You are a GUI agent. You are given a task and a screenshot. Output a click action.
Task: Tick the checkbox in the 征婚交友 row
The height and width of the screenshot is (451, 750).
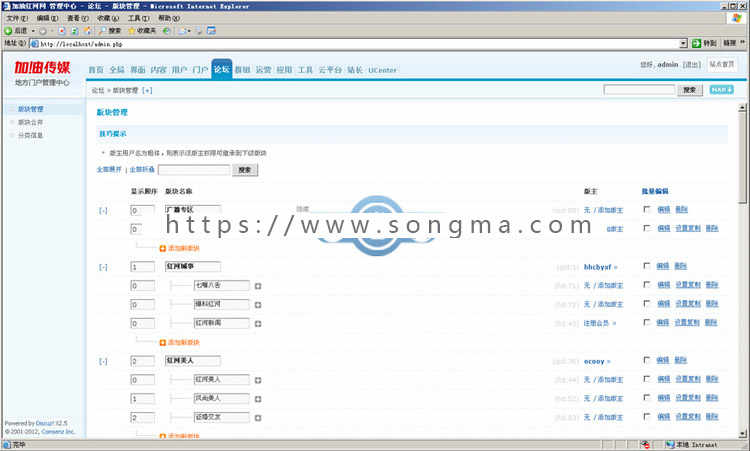(x=647, y=417)
